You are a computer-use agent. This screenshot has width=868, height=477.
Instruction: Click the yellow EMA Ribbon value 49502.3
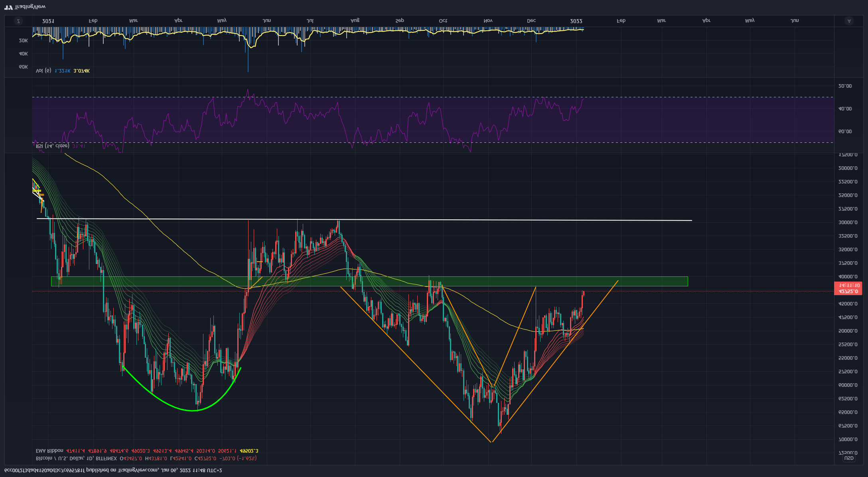(249, 451)
